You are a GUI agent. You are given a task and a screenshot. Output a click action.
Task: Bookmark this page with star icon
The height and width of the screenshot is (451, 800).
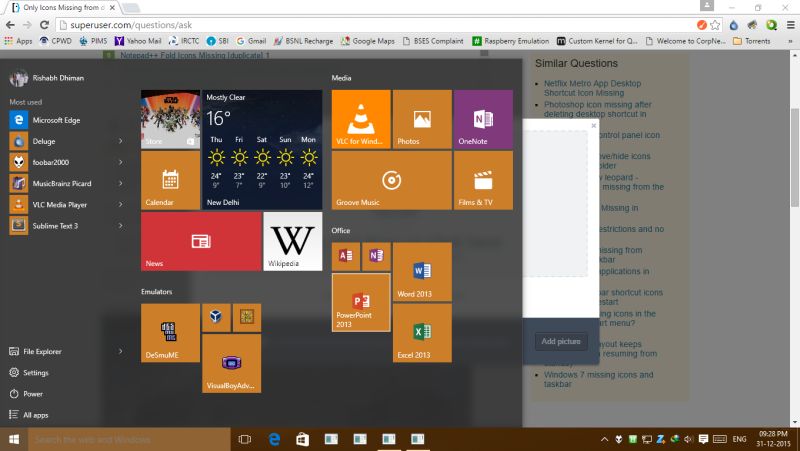[x=715, y=25]
